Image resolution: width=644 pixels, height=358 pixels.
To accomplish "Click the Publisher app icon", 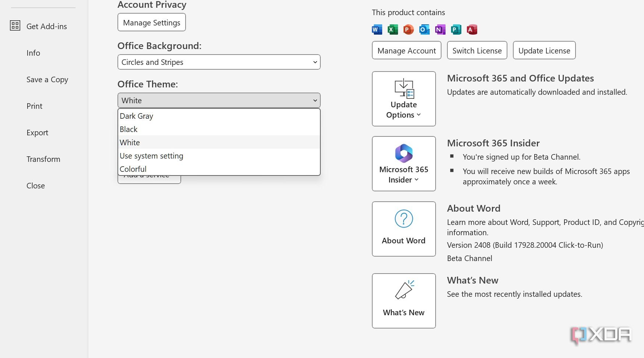I will 456,29.
